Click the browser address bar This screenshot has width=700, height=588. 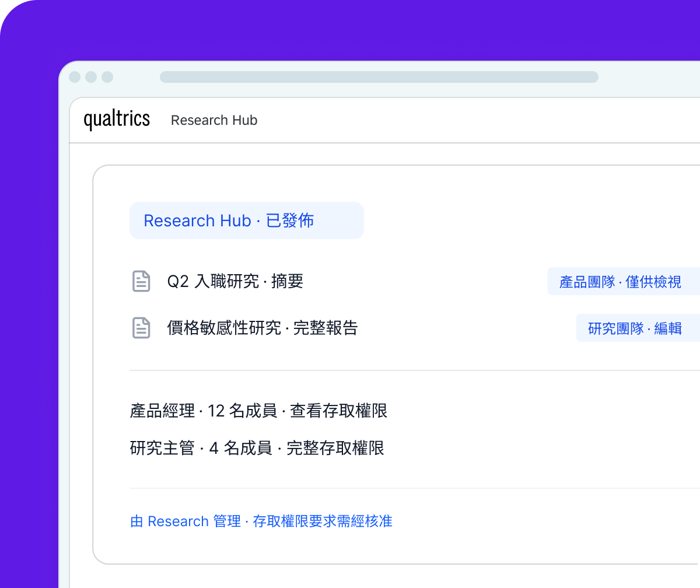pyautogui.click(x=379, y=77)
